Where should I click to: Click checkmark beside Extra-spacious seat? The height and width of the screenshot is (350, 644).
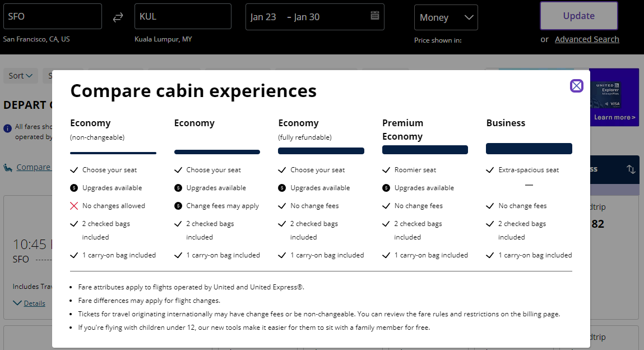coord(490,170)
